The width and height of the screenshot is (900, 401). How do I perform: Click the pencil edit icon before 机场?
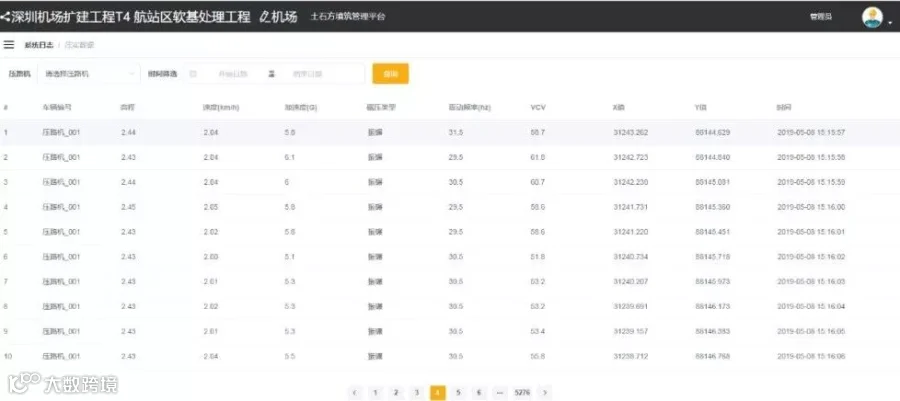[265, 17]
